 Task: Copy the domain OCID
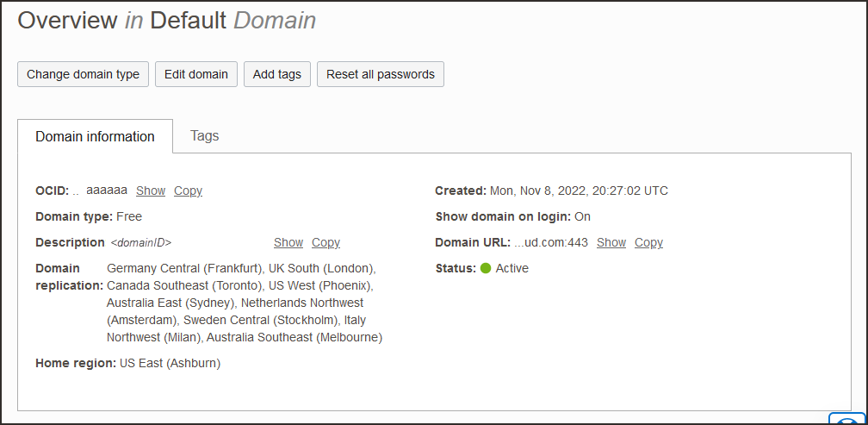click(x=188, y=191)
